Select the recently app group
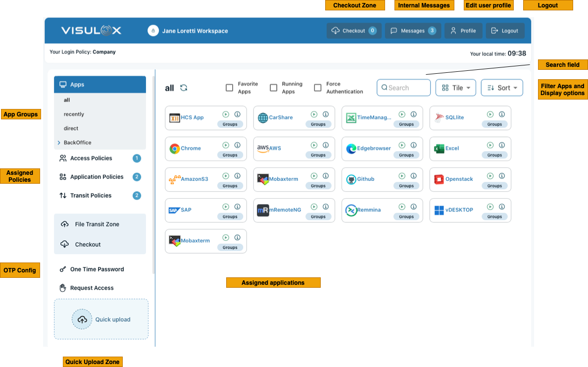Viewport: 588px width, 367px height. pos(74,114)
